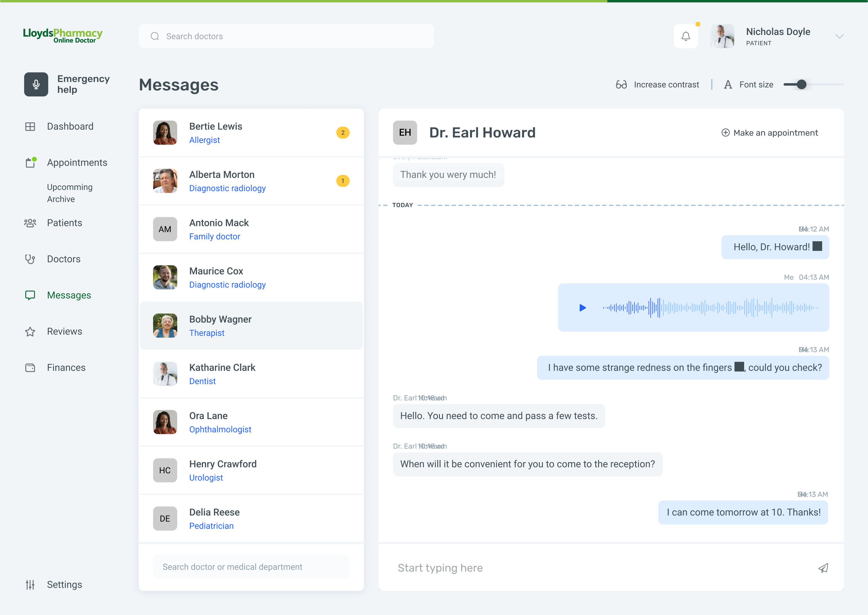Click the Emergency help microphone icon
This screenshot has width=868, height=615.
tap(36, 84)
